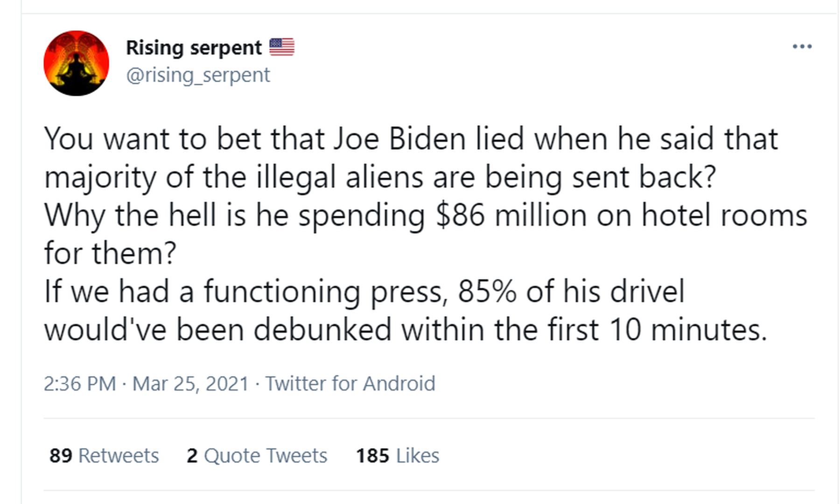View the 185 Likes list
The height and width of the screenshot is (504, 840).
[398, 455]
